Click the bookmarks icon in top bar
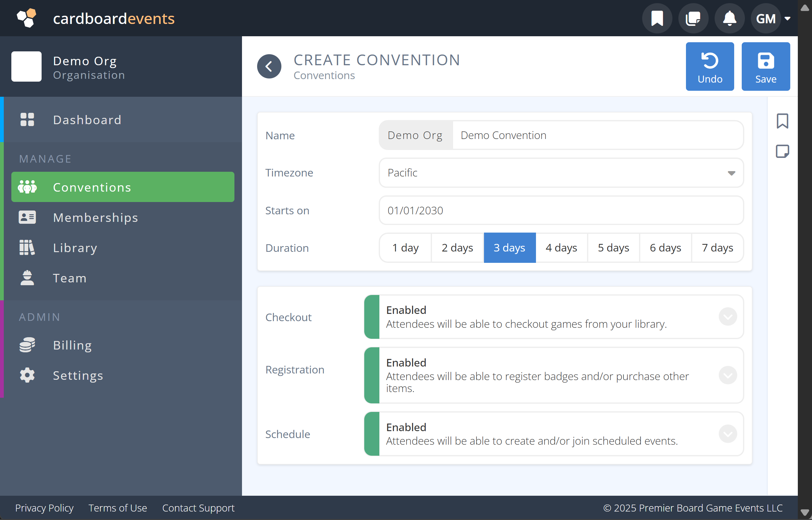The image size is (812, 520). pos(656,18)
